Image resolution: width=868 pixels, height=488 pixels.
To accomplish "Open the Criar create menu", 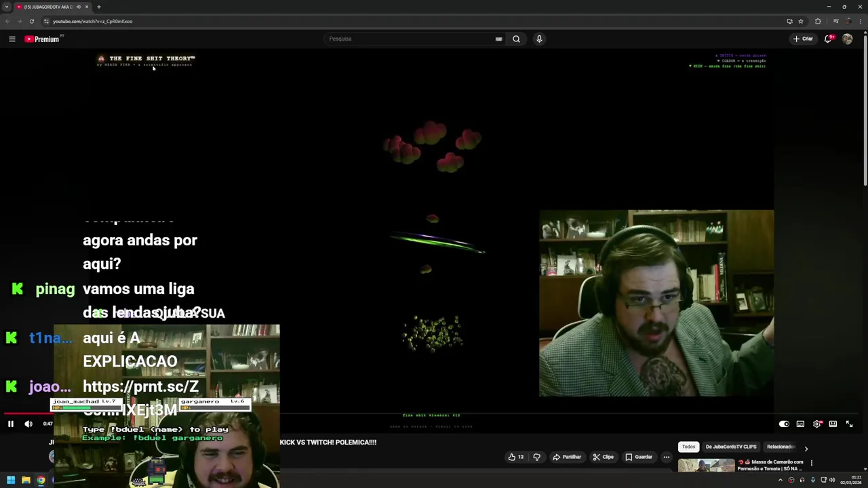I will 803,39.
